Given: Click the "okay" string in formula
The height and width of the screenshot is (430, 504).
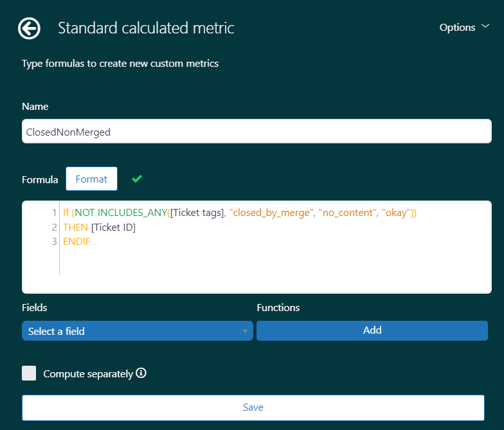Looking at the screenshot, I should click(x=395, y=213).
